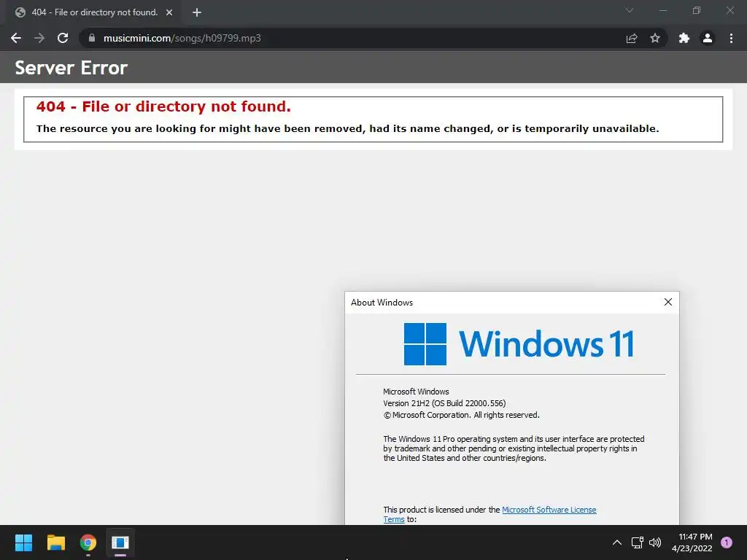Open the notification badge showing 1
The image size is (747, 560).
coord(727,542)
